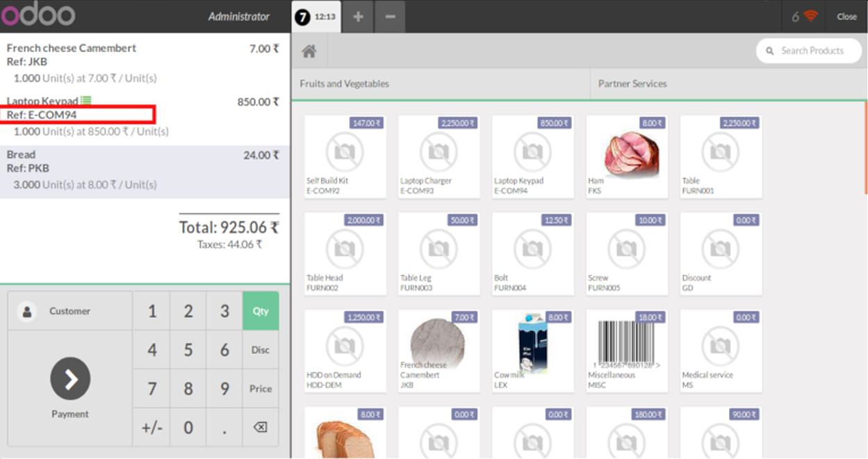
Task: Add Laptop Keypad E-COM94 product tile
Action: [x=533, y=156]
